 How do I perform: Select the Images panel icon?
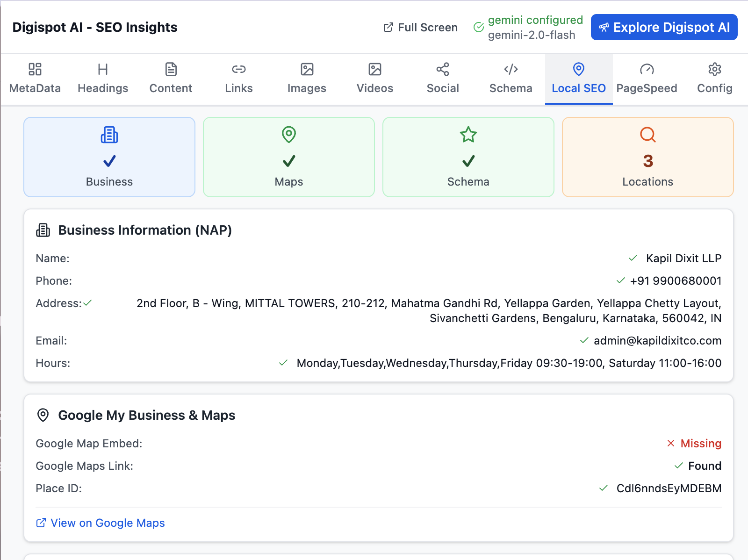(307, 70)
